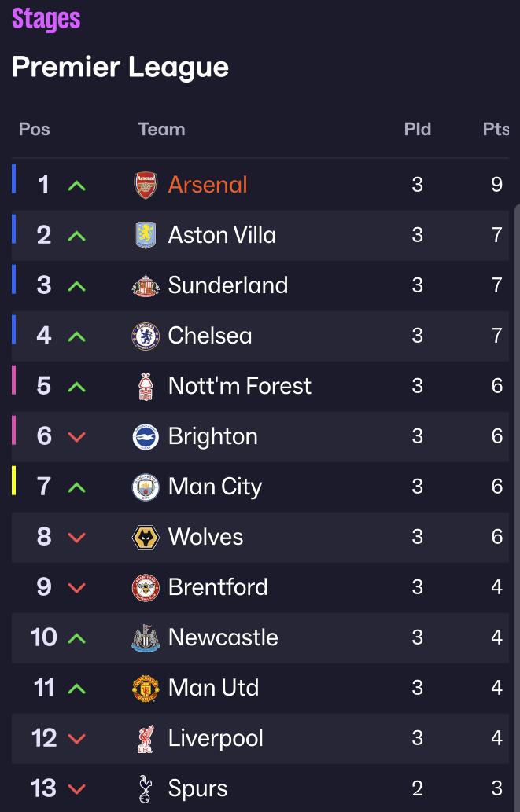Open the Man Utd team link
This screenshot has height=812, width=520.
pos(213,688)
